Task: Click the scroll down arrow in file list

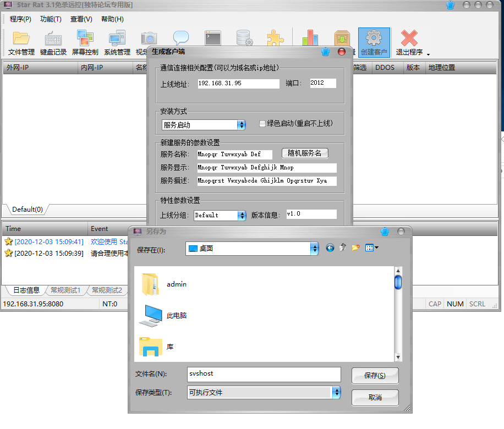Action: pos(398,357)
